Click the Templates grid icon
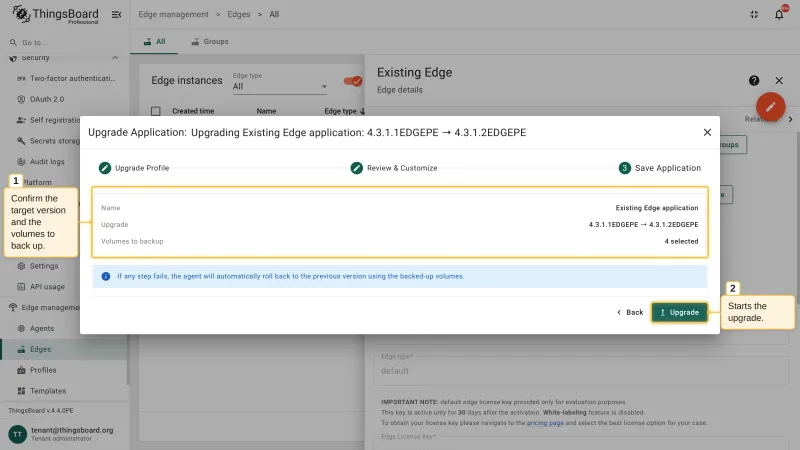The height and width of the screenshot is (450, 800). pyautogui.click(x=21, y=391)
